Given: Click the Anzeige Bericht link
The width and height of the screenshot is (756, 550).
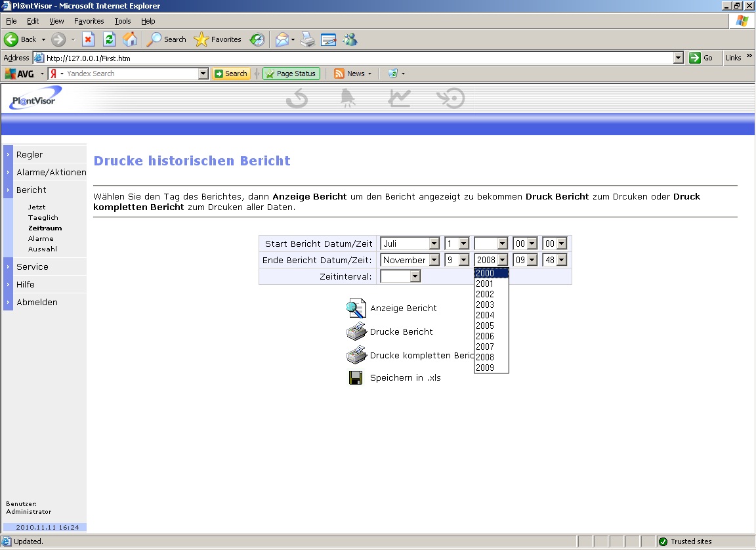Looking at the screenshot, I should pyautogui.click(x=404, y=308).
